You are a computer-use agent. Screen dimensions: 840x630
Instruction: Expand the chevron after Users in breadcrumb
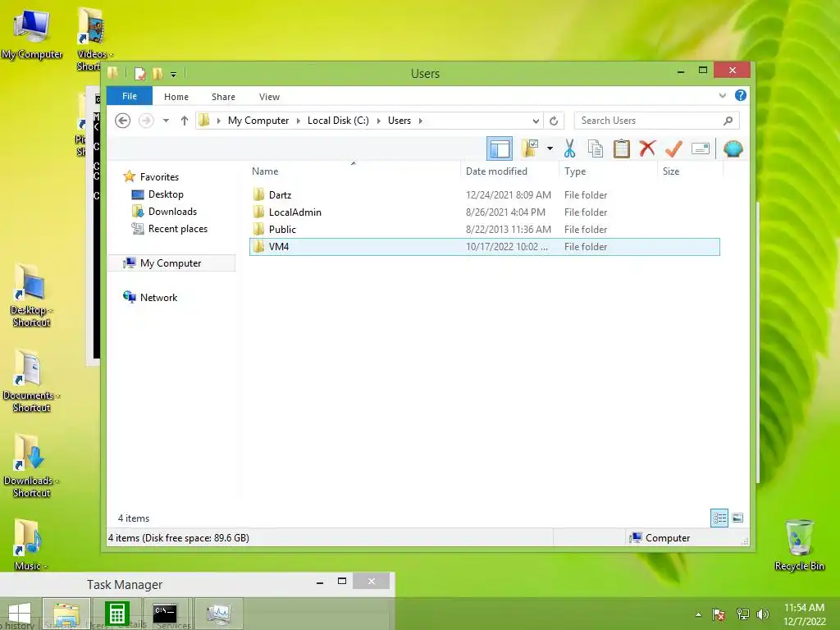(421, 121)
